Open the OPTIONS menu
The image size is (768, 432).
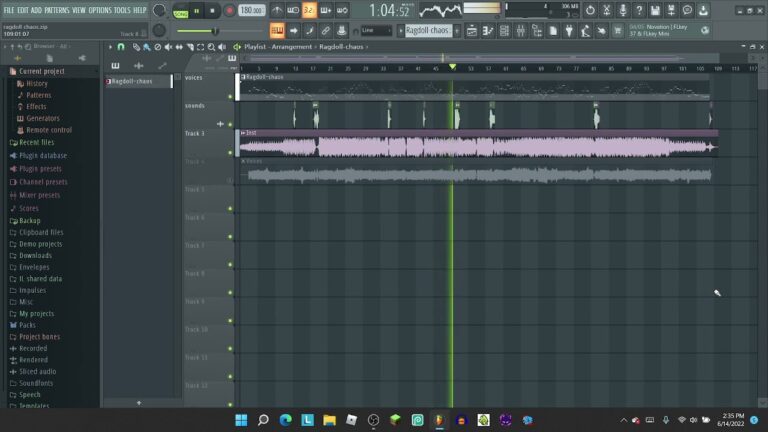click(100, 10)
